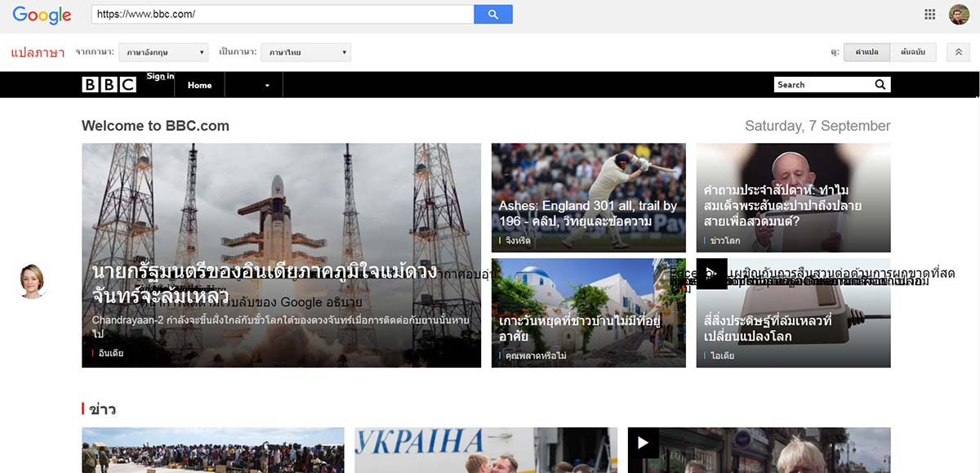
Task: Click the คุณพลาดหรือไม่ tag
Action: 536,356
